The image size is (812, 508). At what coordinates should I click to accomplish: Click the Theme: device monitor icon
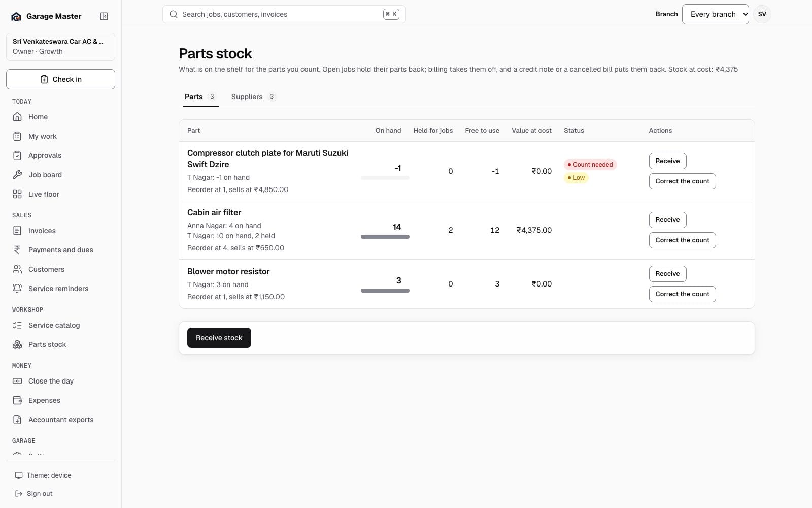(19, 475)
